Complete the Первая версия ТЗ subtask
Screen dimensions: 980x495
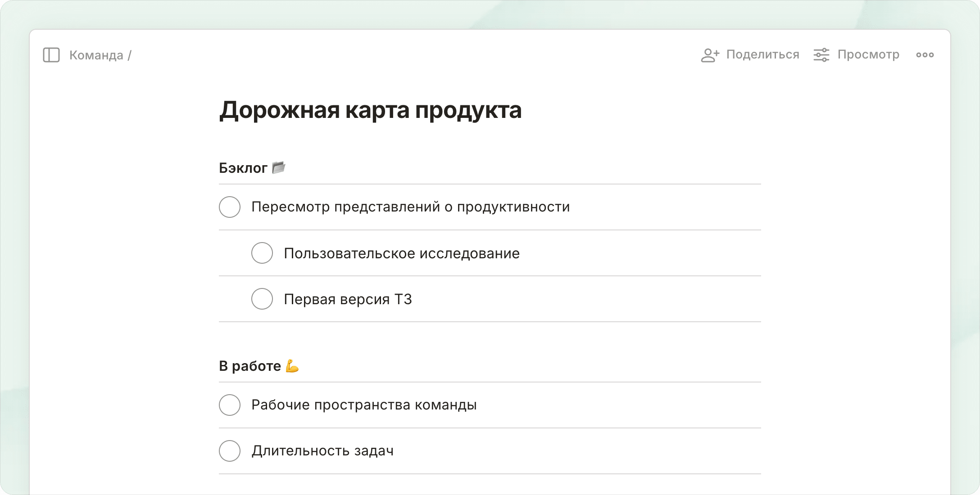tap(262, 299)
